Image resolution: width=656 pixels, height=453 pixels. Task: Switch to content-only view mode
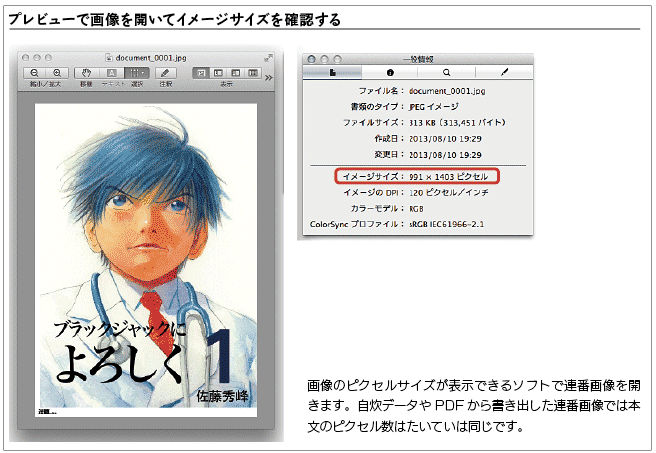pyautogui.click(x=201, y=73)
